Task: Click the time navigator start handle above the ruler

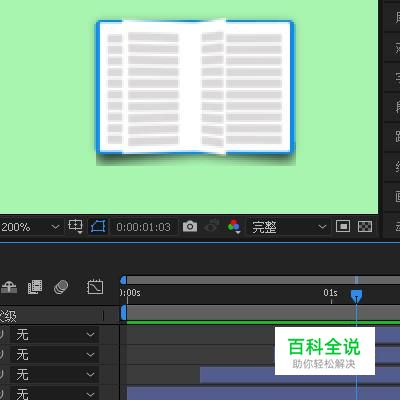Action: click(123, 280)
